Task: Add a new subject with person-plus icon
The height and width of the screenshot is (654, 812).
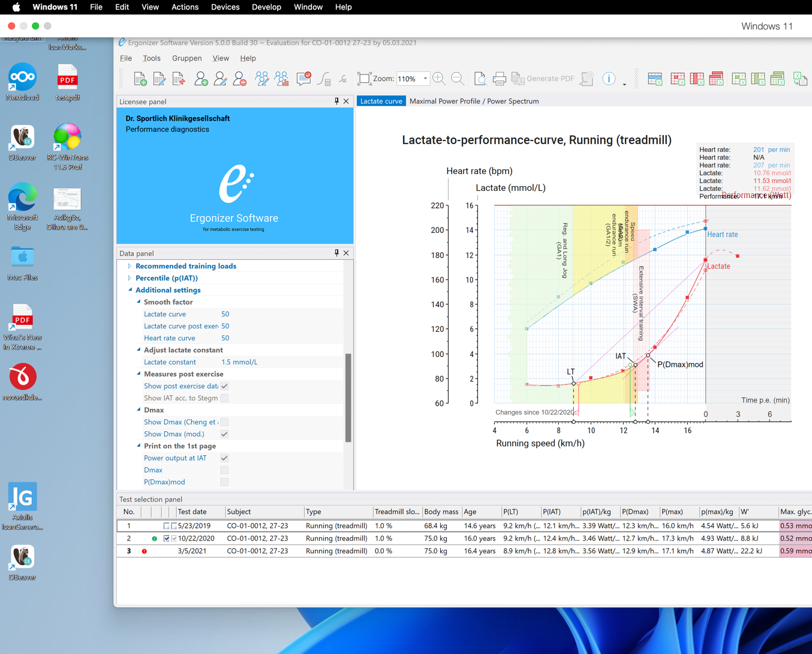Action: (x=202, y=79)
